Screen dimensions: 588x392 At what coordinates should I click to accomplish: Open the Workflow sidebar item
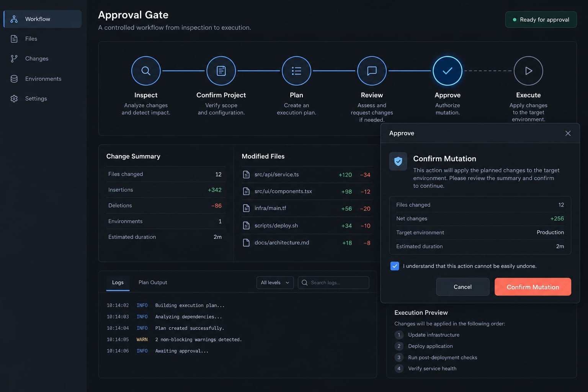[42, 19]
